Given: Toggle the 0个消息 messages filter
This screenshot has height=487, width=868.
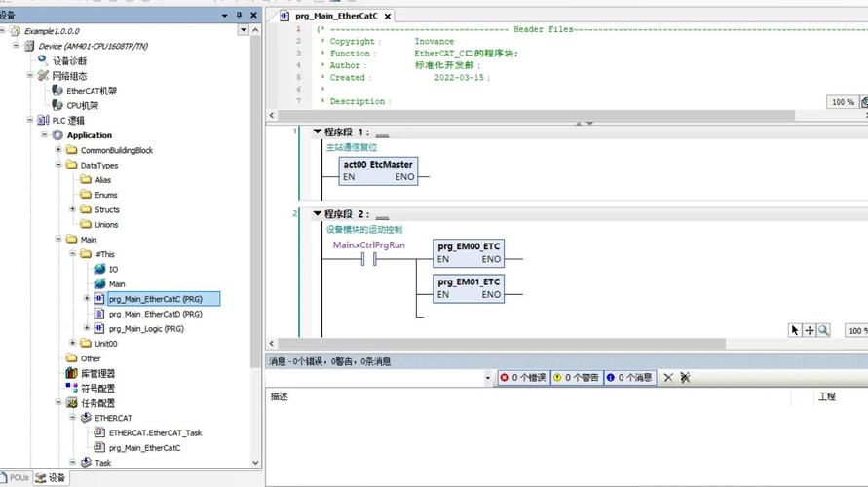Looking at the screenshot, I should point(629,377).
